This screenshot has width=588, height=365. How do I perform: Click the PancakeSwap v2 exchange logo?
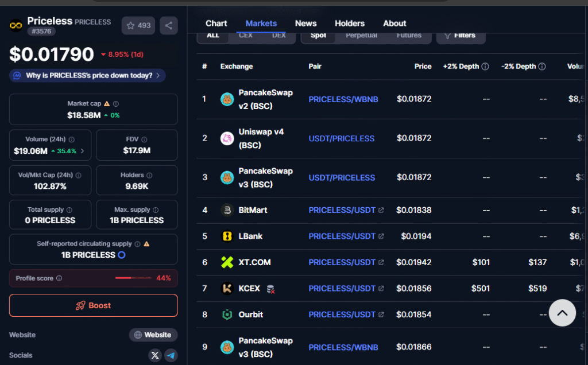coord(227,99)
